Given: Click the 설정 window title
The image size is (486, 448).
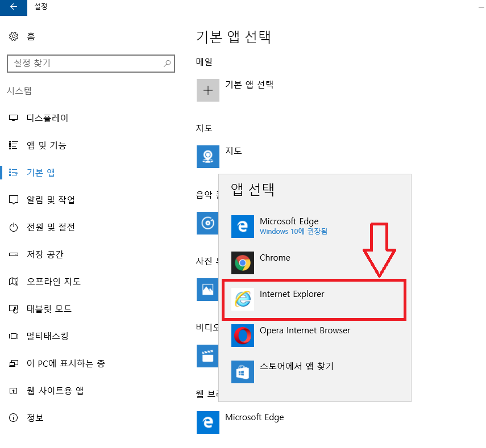Looking at the screenshot, I should (x=40, y=6).
